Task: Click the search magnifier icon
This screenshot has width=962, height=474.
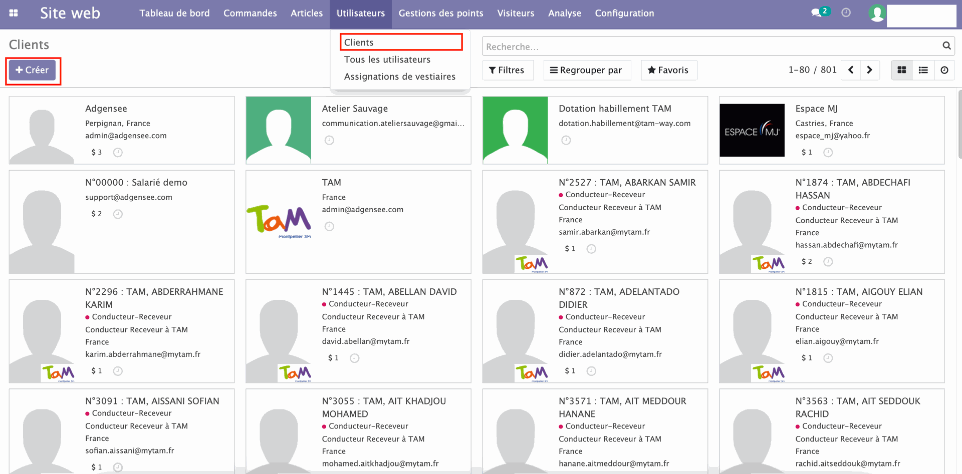Action: point(947,46)
